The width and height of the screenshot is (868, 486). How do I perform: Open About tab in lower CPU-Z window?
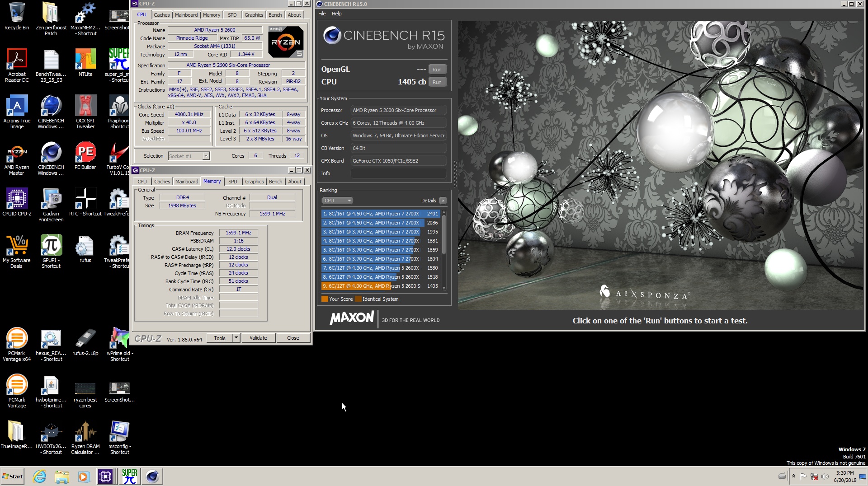(295, 182)
